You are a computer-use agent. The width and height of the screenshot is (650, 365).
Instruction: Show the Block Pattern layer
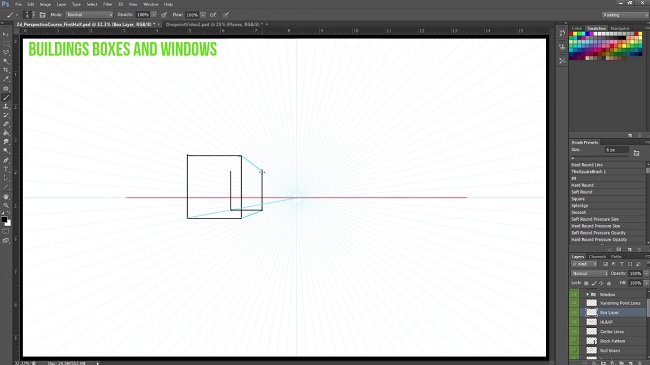point(574,341)
